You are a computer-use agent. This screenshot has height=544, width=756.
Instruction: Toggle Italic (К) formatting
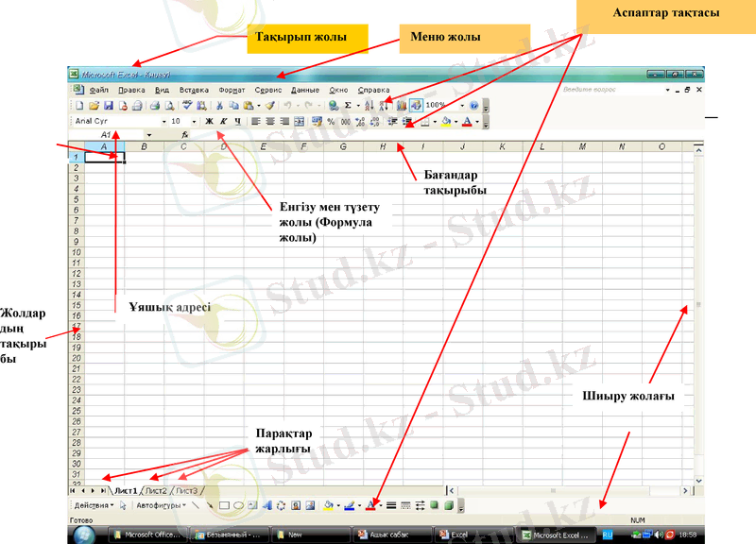pos(224,122)
